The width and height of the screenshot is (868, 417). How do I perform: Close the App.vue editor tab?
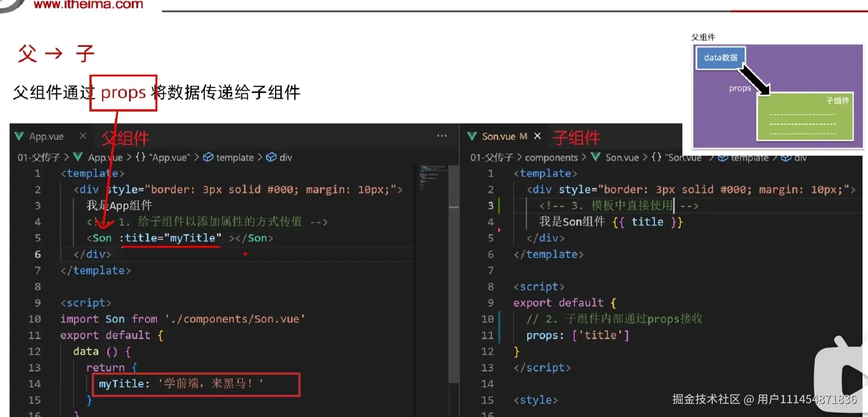83,136
